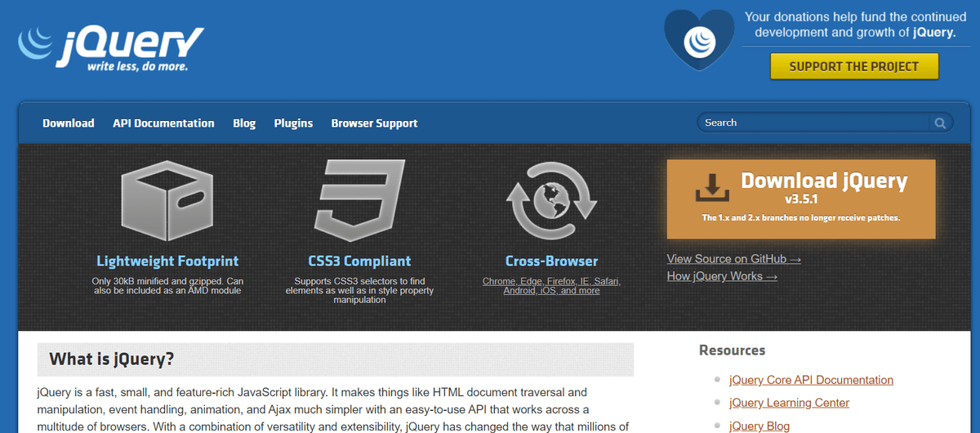Click the heart donation icon
This screenshot has height=433, width=980.
point(698,39)
